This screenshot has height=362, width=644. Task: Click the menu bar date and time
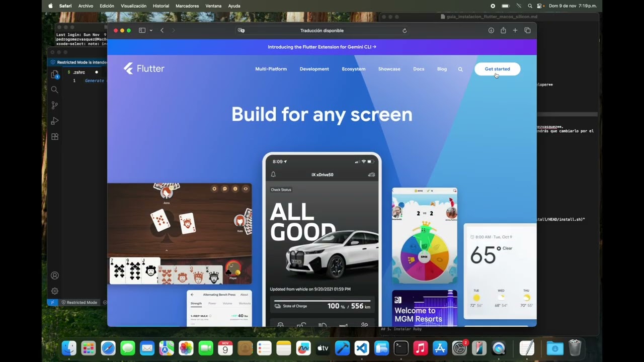pos(573,6)
